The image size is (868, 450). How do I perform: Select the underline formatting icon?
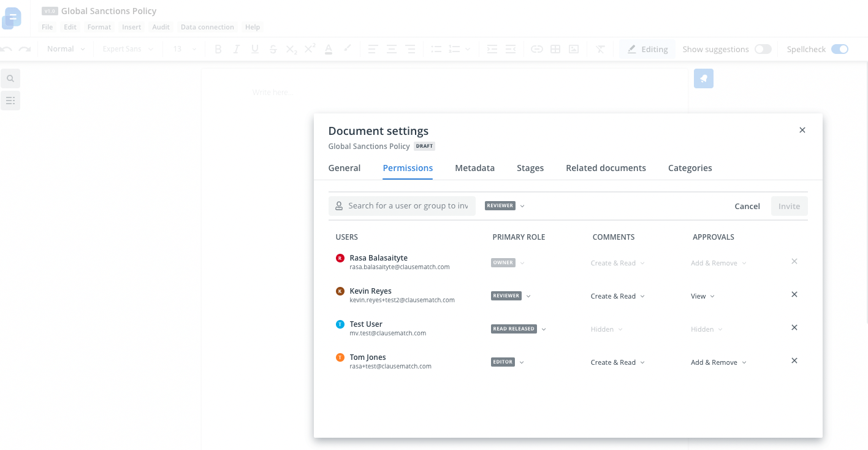pyautogui.click(x=254, y=49)
